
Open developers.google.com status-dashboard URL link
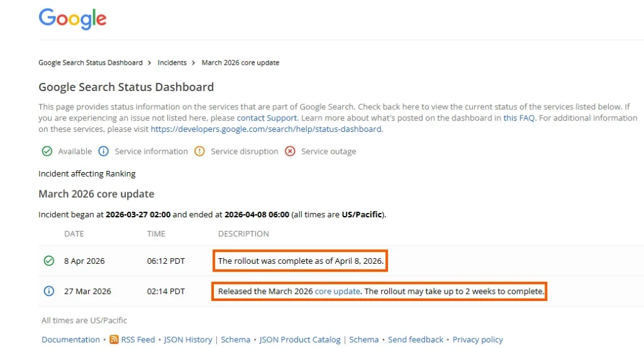point(266,129)
